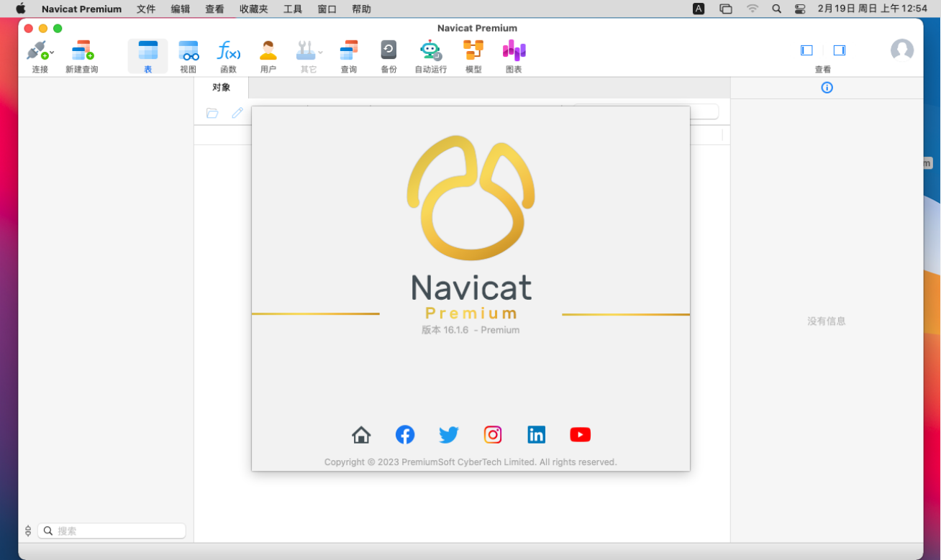Click the open table folder icon
Image resolution: width=941 pixels, height=560 pixels.
(212, 113)
